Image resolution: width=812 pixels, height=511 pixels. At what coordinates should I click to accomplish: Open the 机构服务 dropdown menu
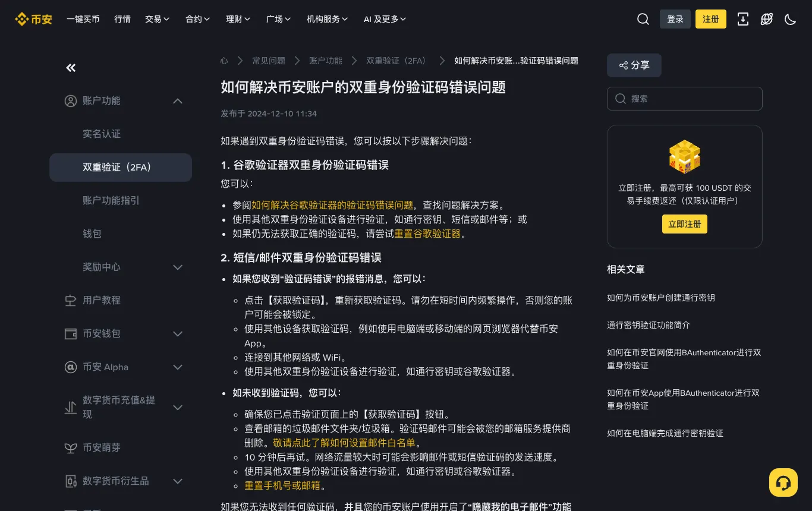click(328, 19)
